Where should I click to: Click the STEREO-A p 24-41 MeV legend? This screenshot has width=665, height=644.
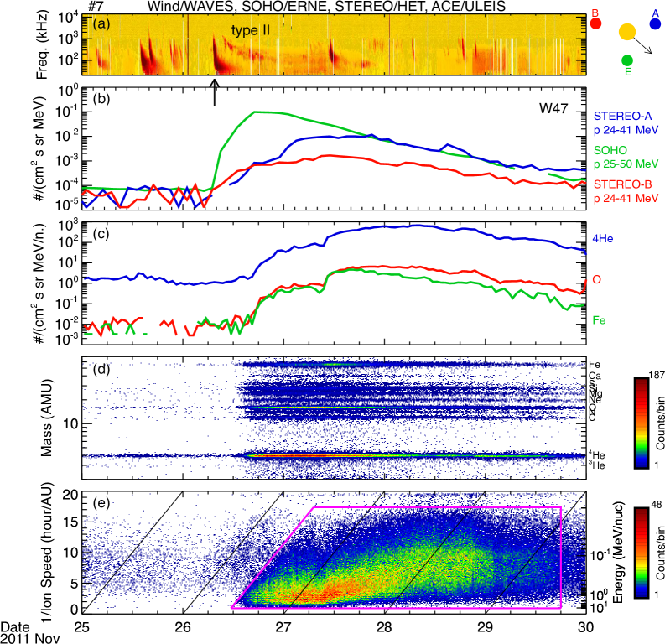tap(626, 123)
